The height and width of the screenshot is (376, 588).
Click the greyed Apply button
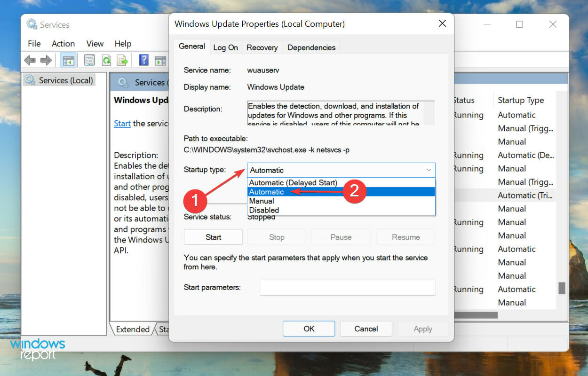(423, 329)
